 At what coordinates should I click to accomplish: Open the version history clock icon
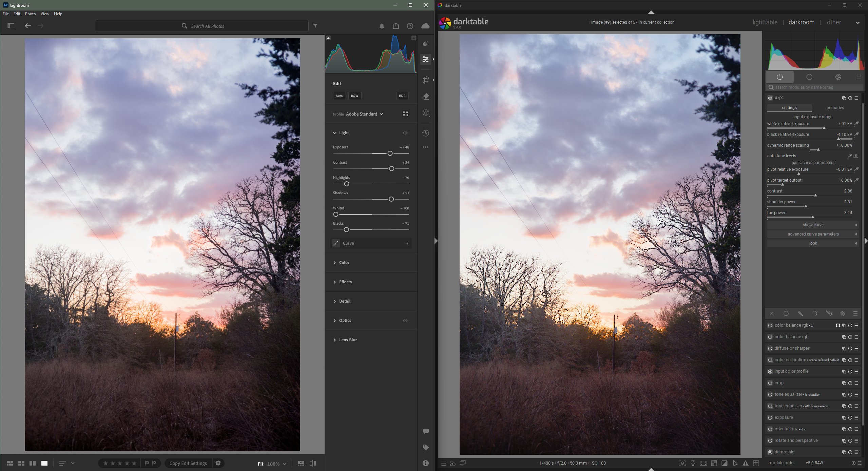coord(426,133)
